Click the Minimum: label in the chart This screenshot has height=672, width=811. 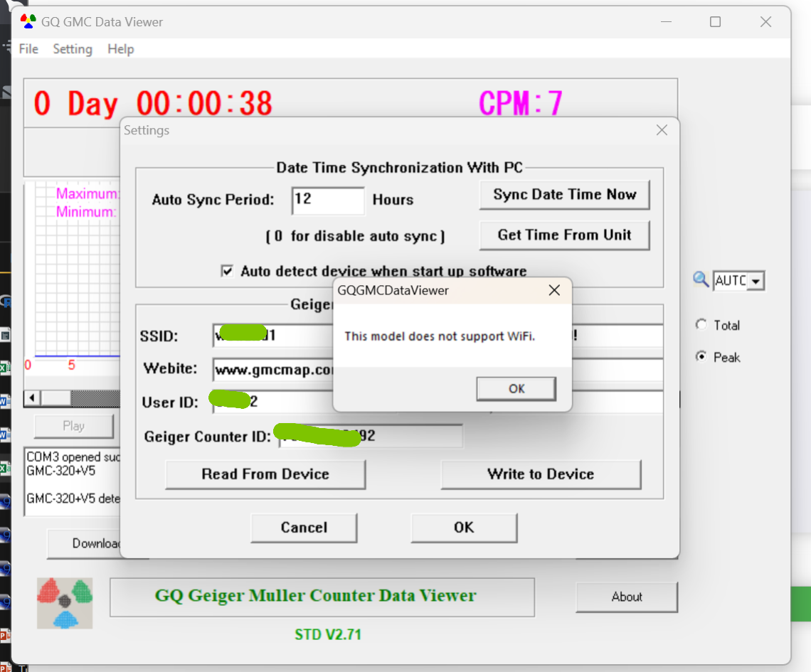point(86,212)
